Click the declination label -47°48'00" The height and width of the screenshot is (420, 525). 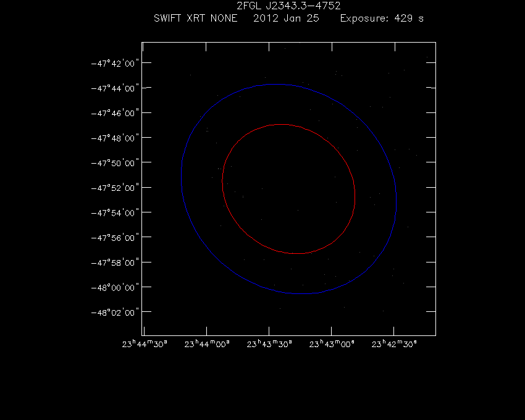[x=115, y=138]
